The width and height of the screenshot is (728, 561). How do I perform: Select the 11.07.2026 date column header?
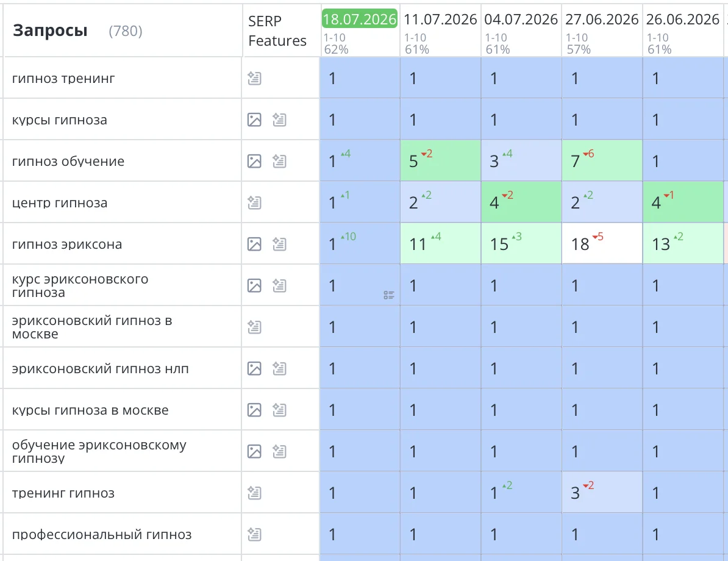tap(440, 20)
